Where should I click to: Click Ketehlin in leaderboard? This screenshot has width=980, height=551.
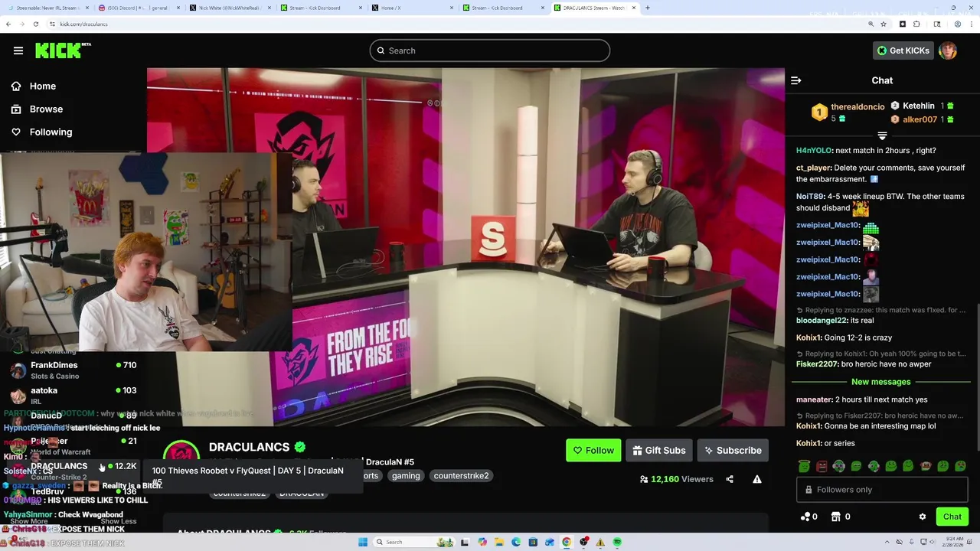pos(918,106)
